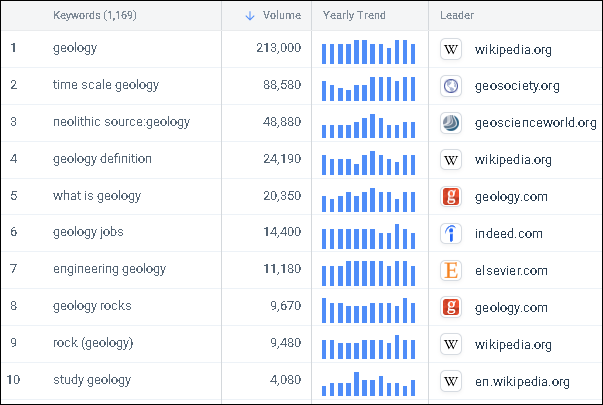This screenshot has height=405, width=603.
Task: Click the geology.com icon in the geology rocks row
Action: tap(451, 307)
